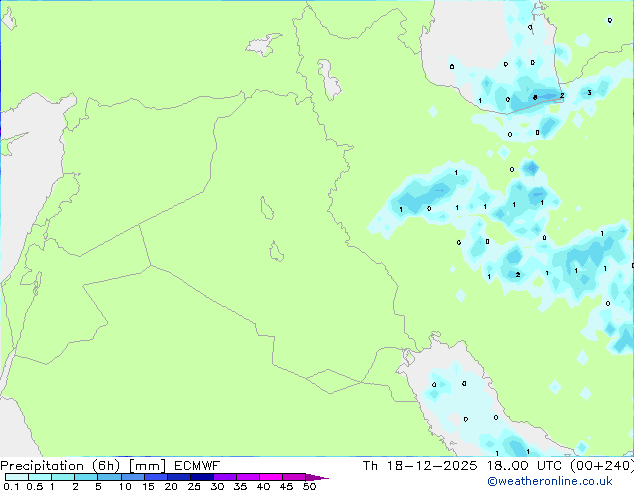Viewport: 634px width, 490px height.
Task: Select the 2–5 mm legend color swatch
Action: 86,477
